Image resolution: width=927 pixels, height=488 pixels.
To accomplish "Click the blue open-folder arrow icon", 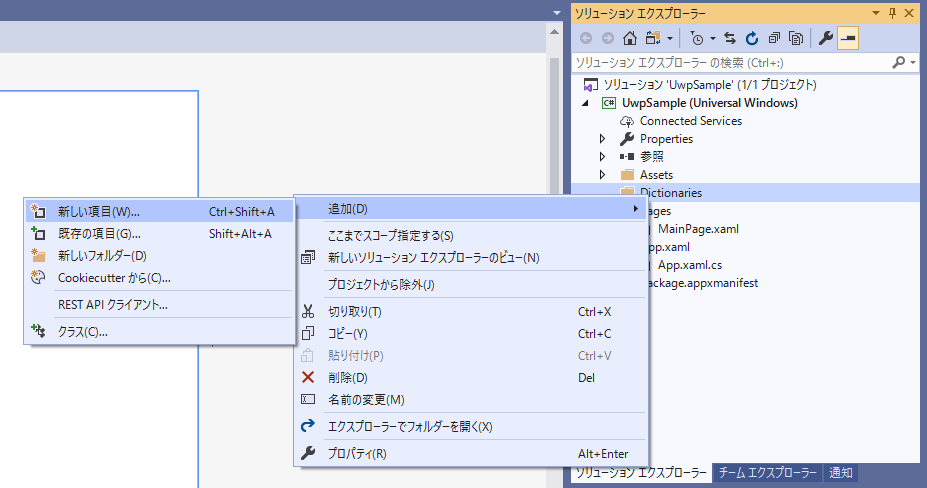I will coord(308,425).
